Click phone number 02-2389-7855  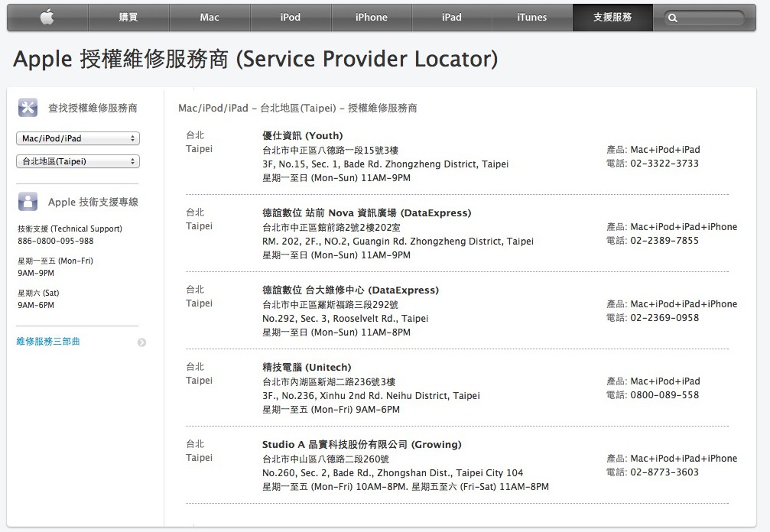(664, 241)
